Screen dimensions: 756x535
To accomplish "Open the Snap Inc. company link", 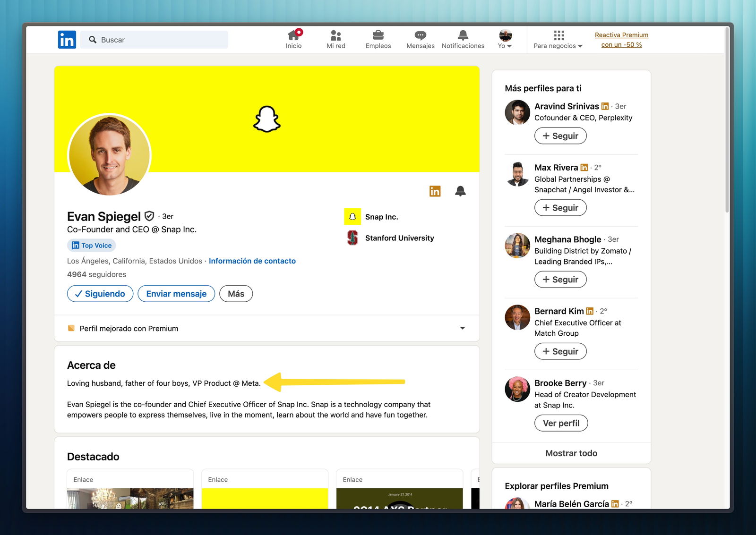I will [x=382, y=217].
